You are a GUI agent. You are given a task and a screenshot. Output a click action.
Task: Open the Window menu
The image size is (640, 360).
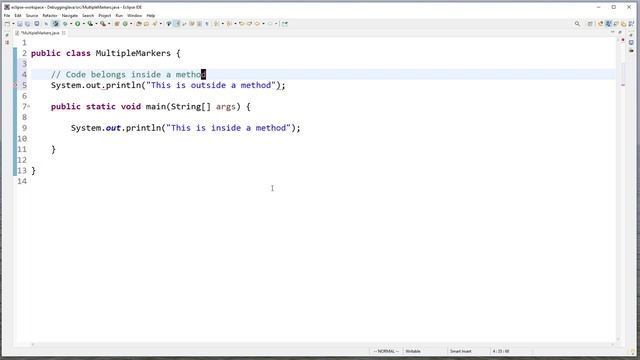point(134,16)
